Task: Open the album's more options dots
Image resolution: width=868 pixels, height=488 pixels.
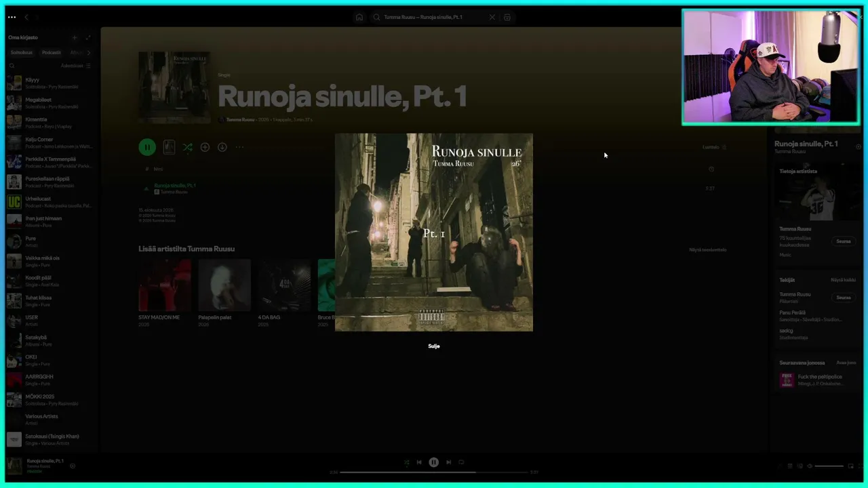Action: click(239, 147)
